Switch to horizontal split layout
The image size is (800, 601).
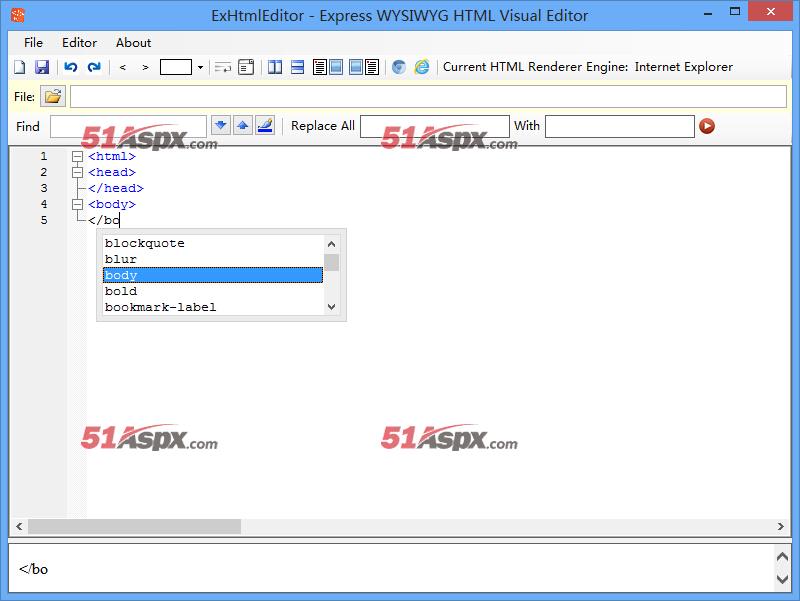pos(297,67)
